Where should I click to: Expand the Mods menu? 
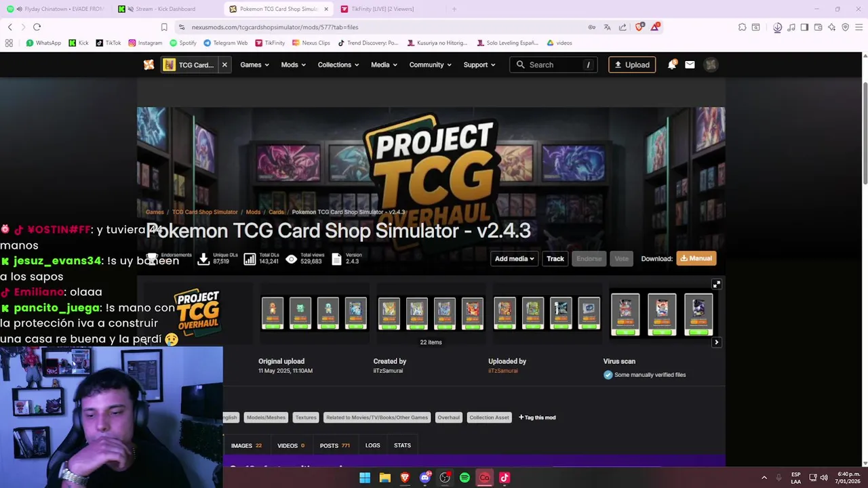point(293,64)
